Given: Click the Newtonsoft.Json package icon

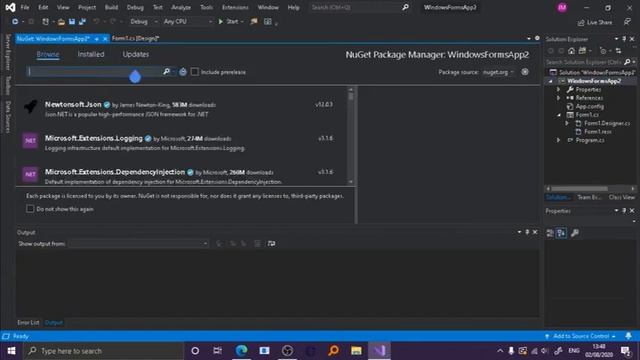Looking at the screenshot, I should (30, 107).
